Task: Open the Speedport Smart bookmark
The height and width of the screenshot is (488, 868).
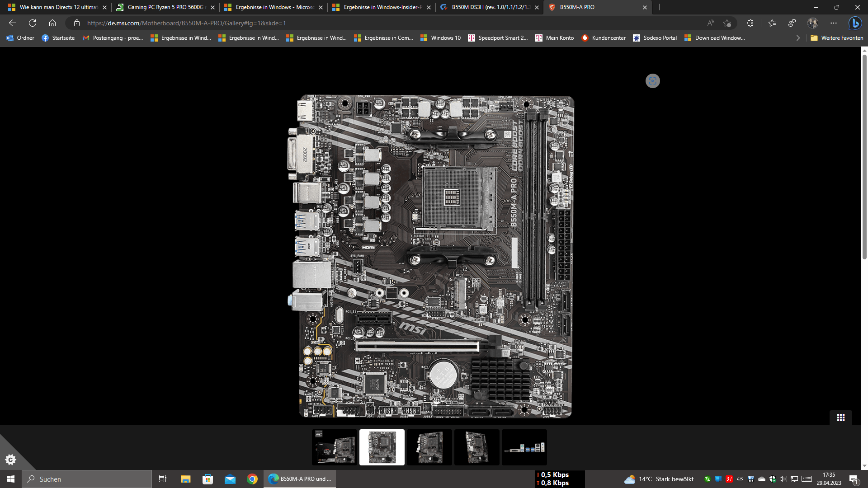Action: click(x=498, y=38)
